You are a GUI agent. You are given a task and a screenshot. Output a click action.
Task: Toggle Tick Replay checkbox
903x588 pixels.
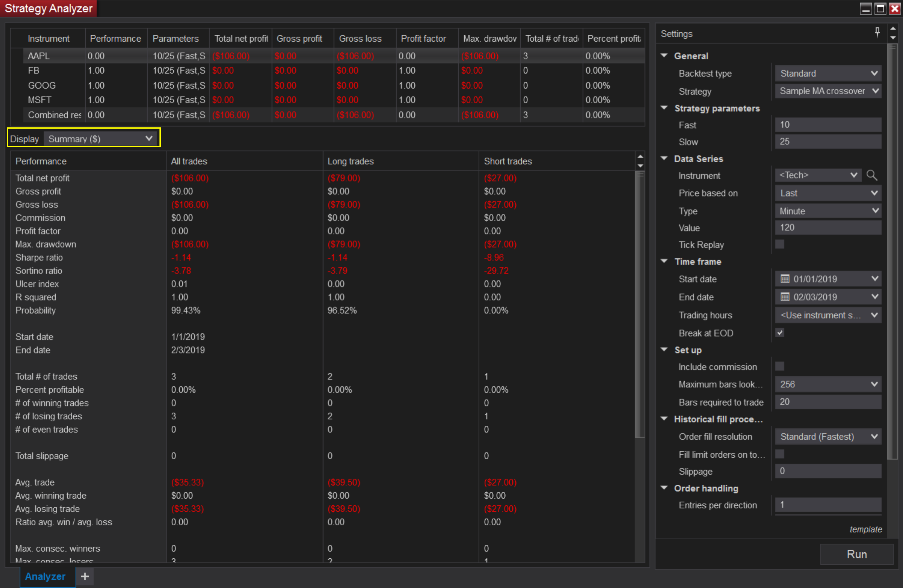click(779, 245)
